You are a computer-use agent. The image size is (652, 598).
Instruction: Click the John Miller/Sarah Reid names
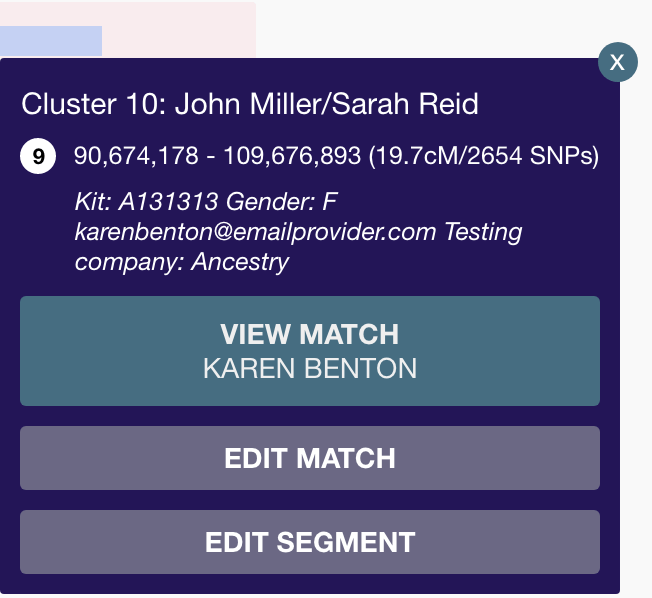(x=326, y=104)
